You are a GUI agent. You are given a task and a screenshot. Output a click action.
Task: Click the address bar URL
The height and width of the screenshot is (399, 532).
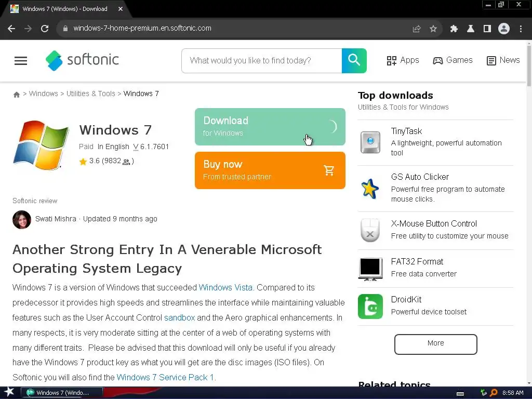[142, 28]
